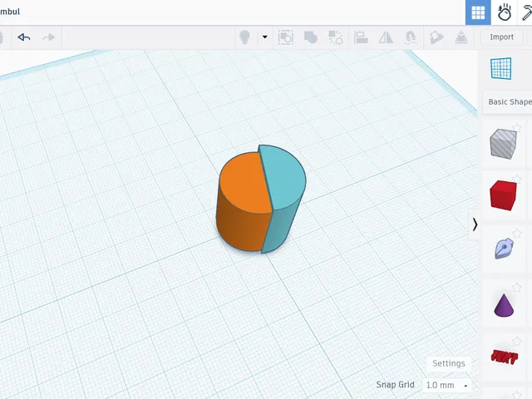This screenshot has width=532, height=399.
Task: Pick the Scribble shape
Action: coord(504,249)
